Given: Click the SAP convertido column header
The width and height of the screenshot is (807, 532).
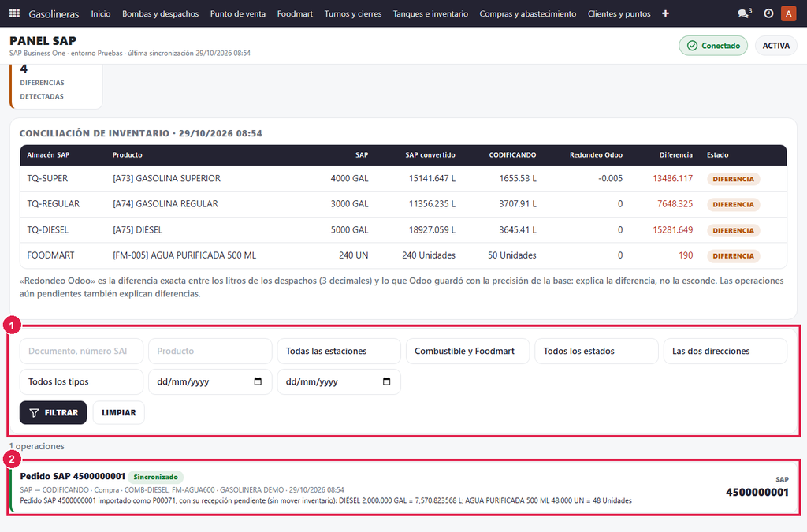Looking at the screenshot, I should pyautogui.click(x=430, y=154).
